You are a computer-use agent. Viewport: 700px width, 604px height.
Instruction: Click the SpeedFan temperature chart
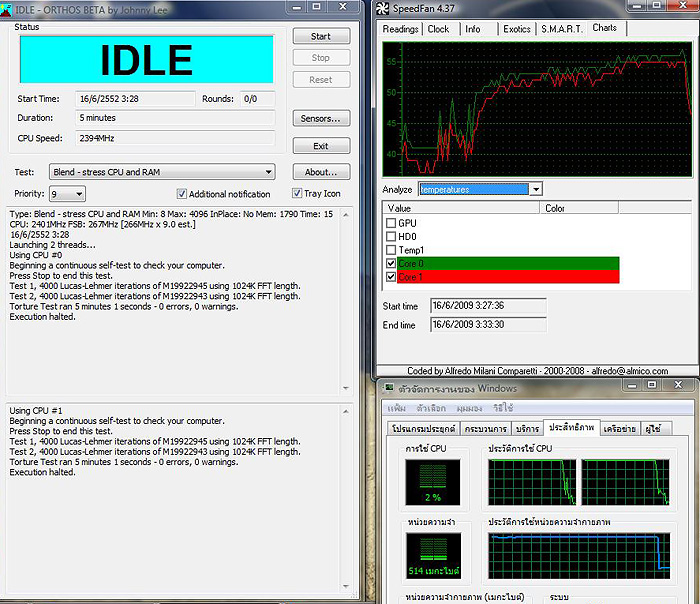(537, 109)
